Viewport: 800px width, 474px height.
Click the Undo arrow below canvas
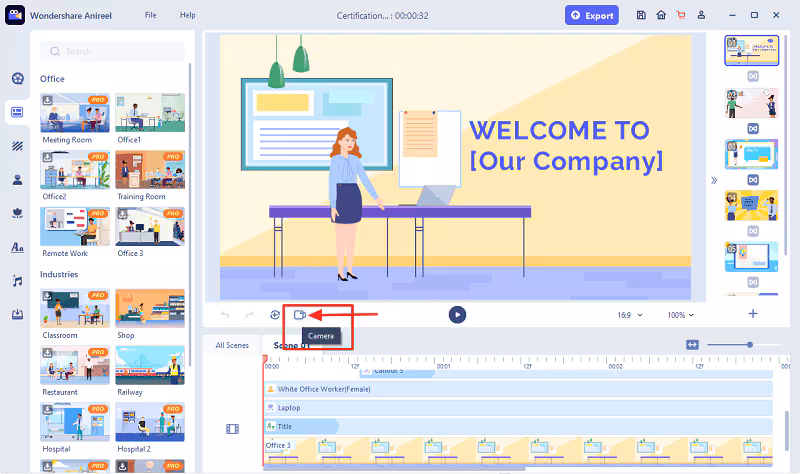point(225,315)
